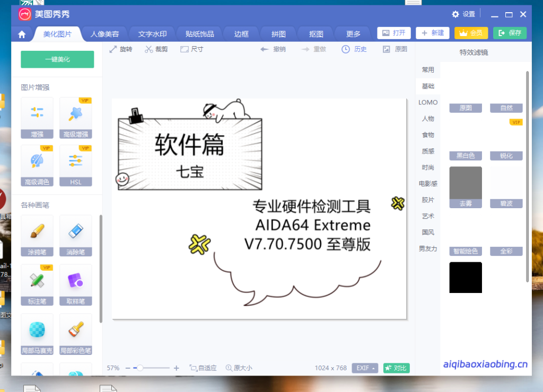Viewport: 543px width, 392px height.
Task: Click the 裁剪 crop tool
Action: click(x=156, y=49)
